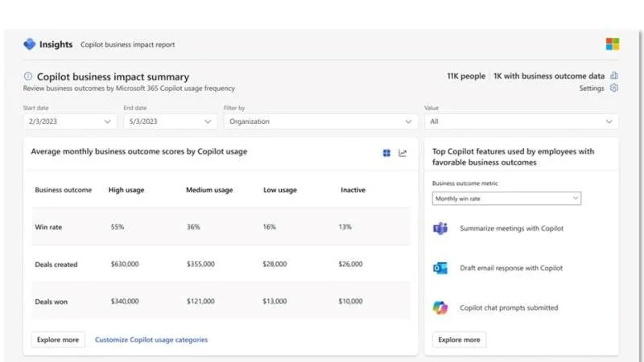Click the Copilot icon for chat prompts
Viewport: 644px width, 362px height.
[440, 307]
